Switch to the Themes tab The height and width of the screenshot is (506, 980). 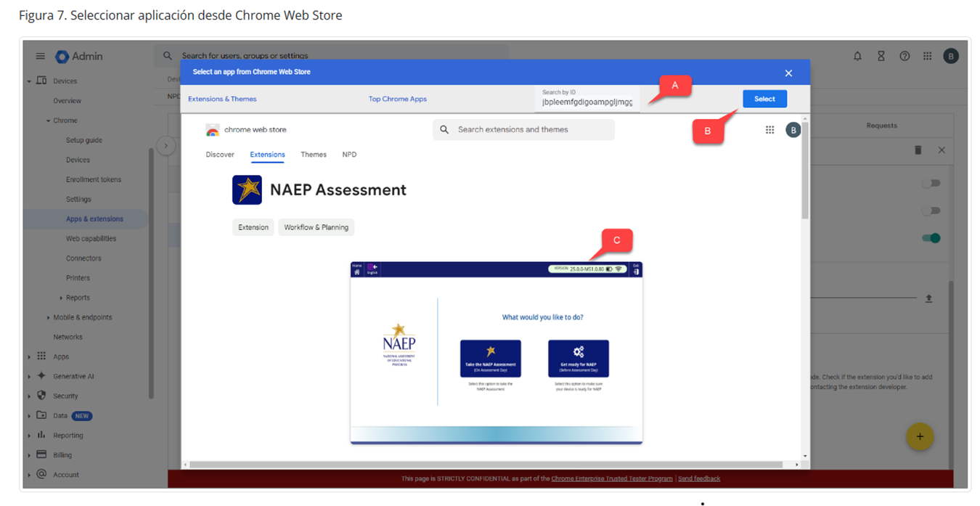(x=314, y=155)
